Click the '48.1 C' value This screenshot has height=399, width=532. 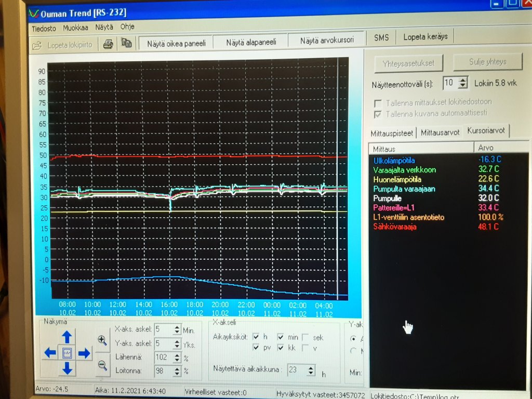488,227
